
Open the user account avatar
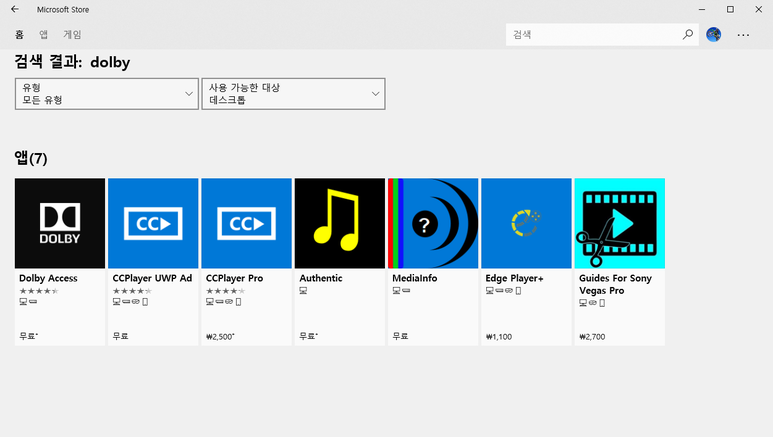pyautogui.click(x=713, y=35)
